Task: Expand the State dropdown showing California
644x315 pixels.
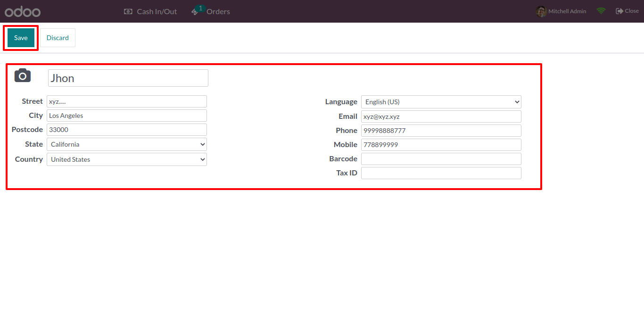Action: (x=127, y=144)
